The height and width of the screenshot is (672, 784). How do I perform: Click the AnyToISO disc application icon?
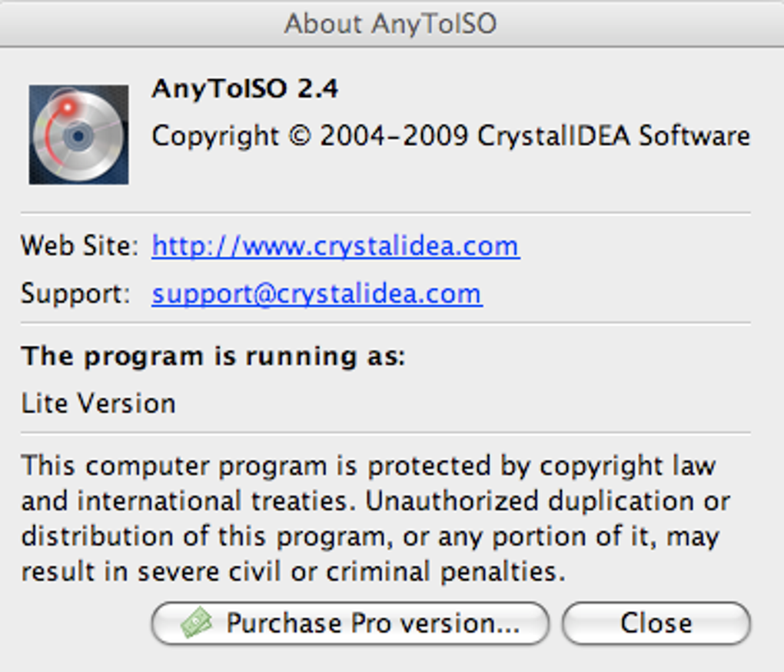(78, 135)
